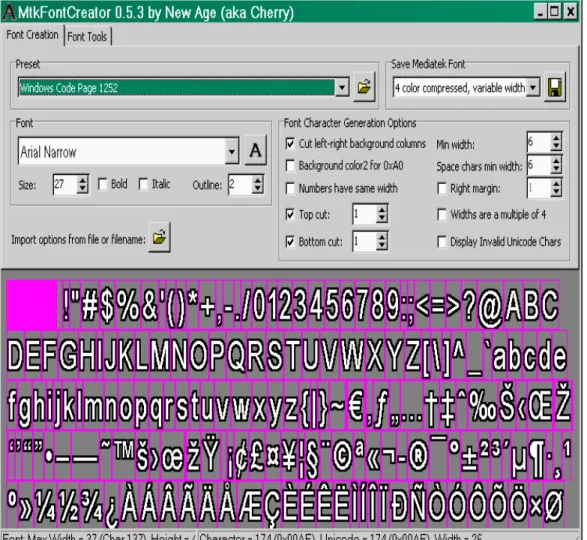Click the font chooser A button

point(255,151)
